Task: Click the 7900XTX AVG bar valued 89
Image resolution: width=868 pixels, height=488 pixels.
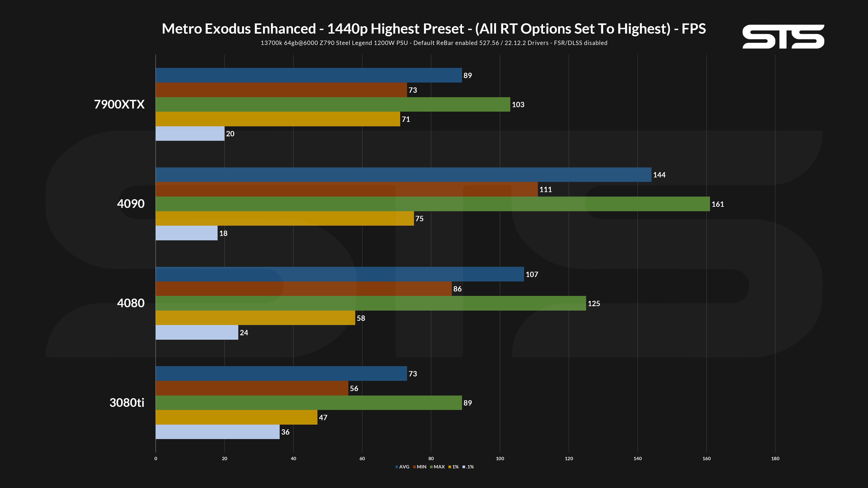Action: tap(309, 75)
